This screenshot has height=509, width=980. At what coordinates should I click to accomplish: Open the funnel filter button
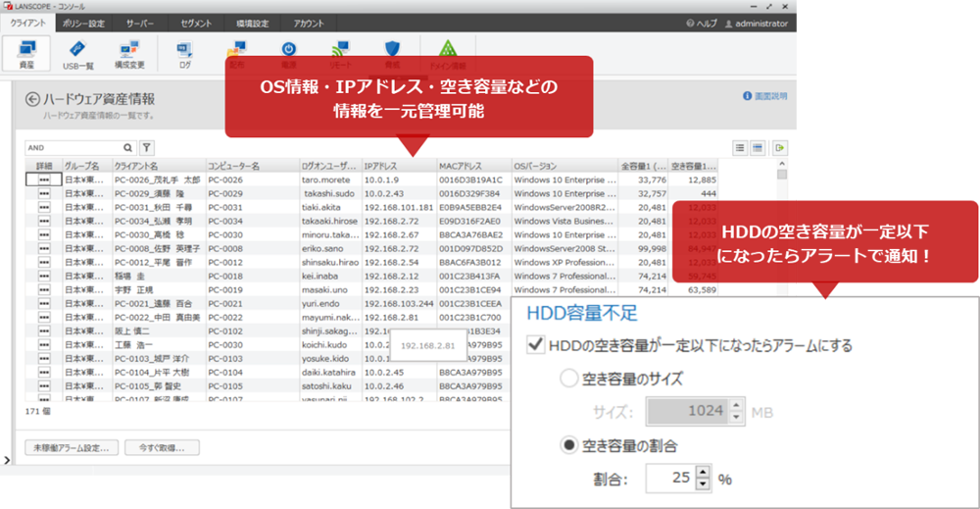pos(146,148)
